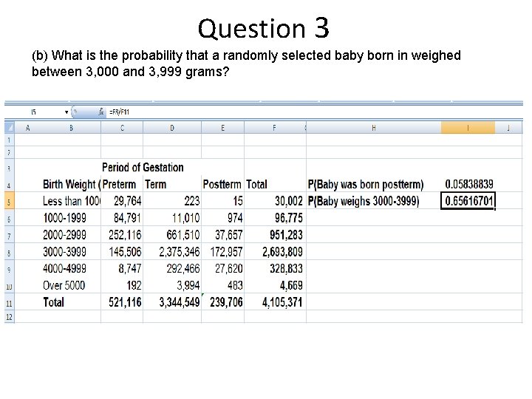Click the cell with value 2,693,809
Image resolution: width=532 pixels, height=399 pixels.
point(275,252)
